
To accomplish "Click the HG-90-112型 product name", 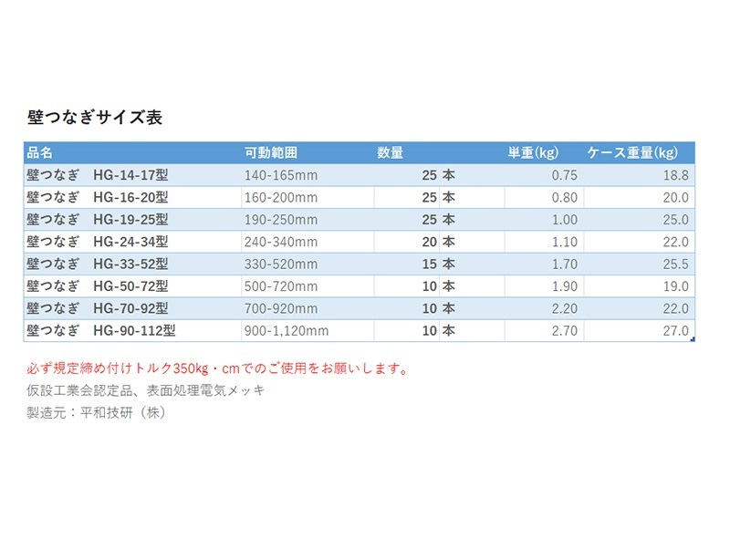I will pyautogui.click(x=132, y=330).
